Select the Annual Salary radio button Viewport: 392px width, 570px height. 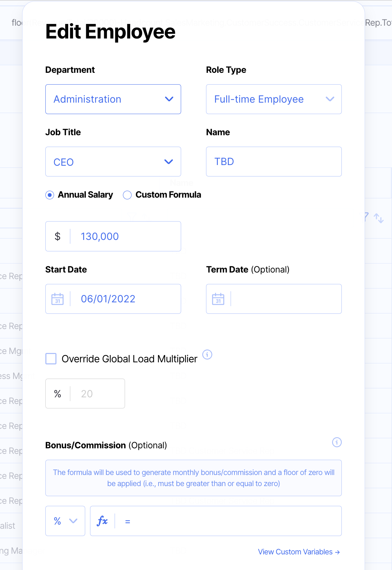pos(50,195)
